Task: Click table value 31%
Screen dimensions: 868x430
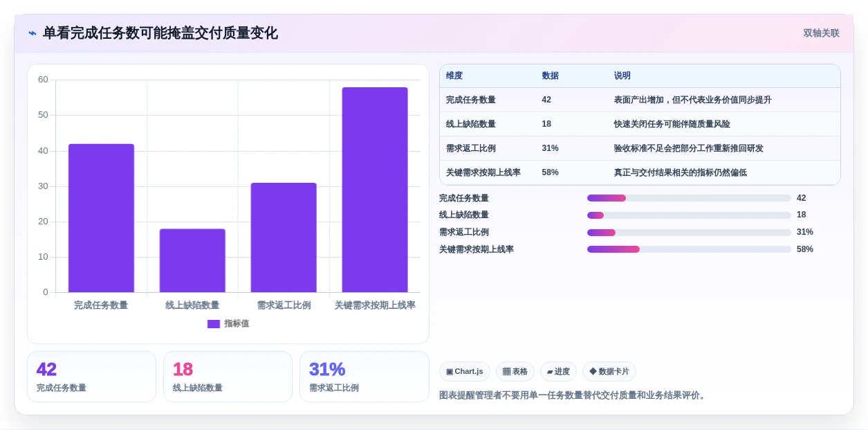Action: pos(551,148)
